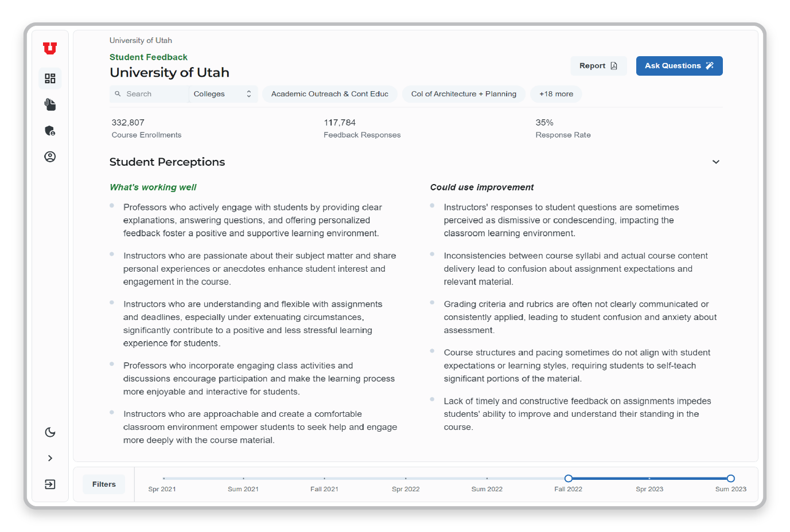Click the Student Feedback heading link
This screenshot has width=790, height=532.
tap(149, 57)
